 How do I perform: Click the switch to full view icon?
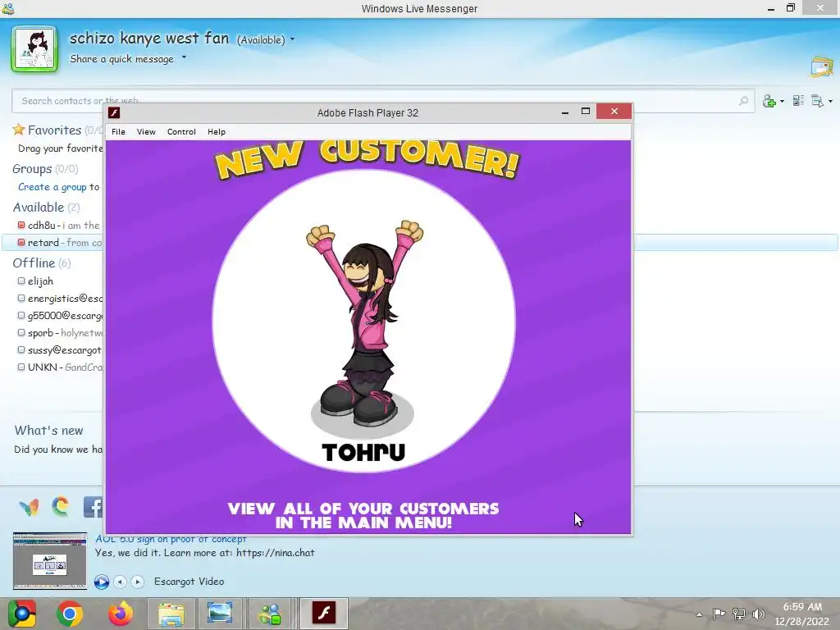coord(822,66)
